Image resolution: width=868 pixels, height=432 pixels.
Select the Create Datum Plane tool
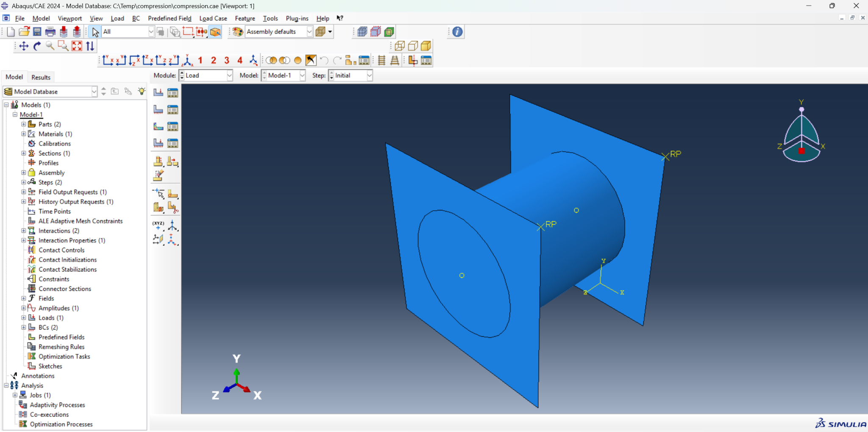(158, 240)
